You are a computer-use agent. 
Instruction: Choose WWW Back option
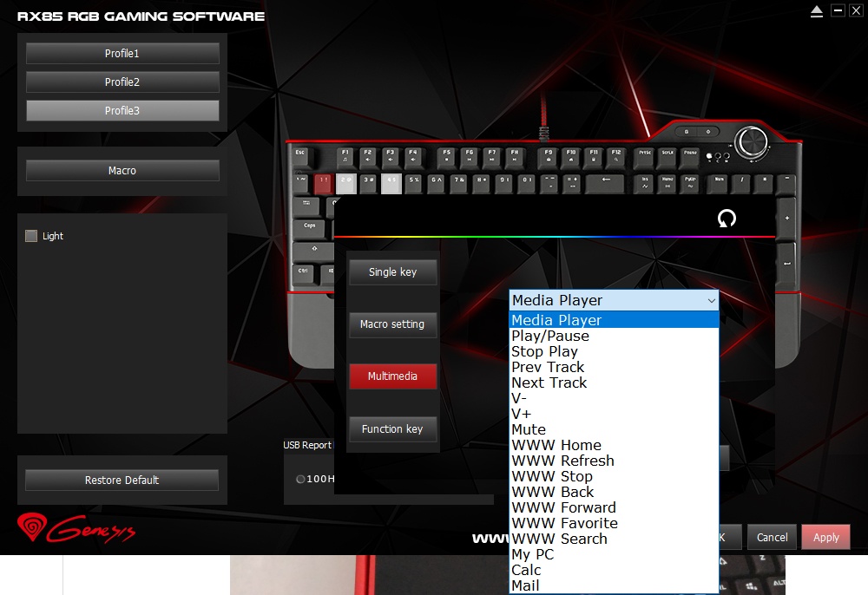pyautogui.click(x=614, y=492)
